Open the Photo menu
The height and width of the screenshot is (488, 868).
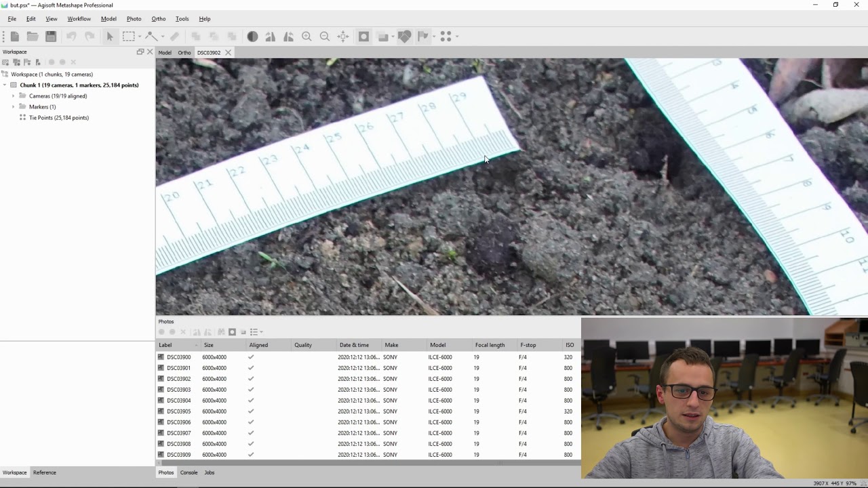pyautogui.click(x=134, y=19)
